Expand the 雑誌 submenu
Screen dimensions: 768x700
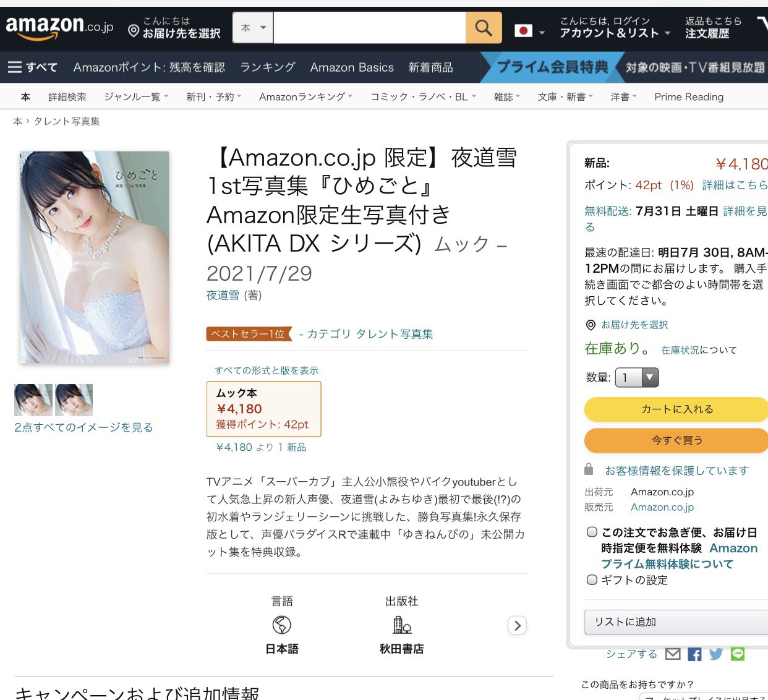tap(506, 97)
